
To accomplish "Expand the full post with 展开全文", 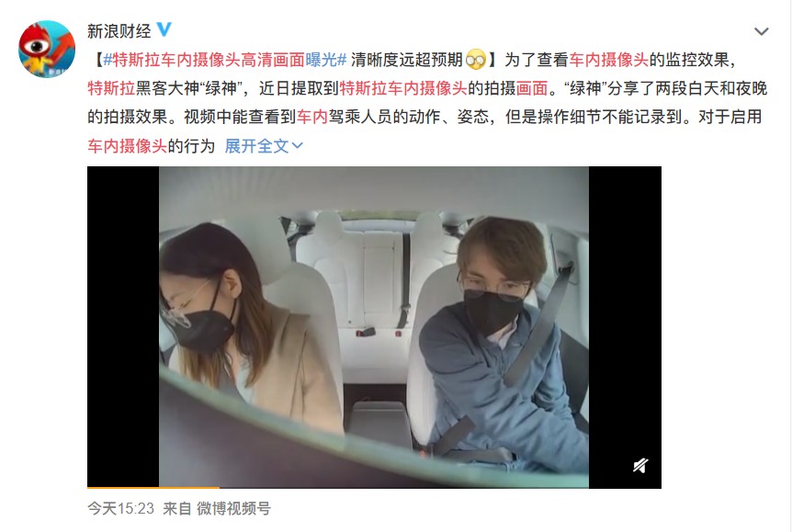I will point(256,146).
